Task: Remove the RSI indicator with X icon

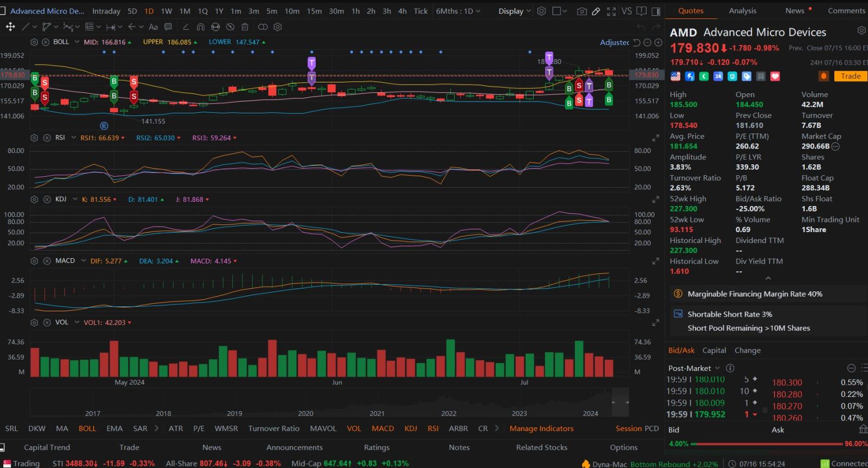Action: coord(46,138)
